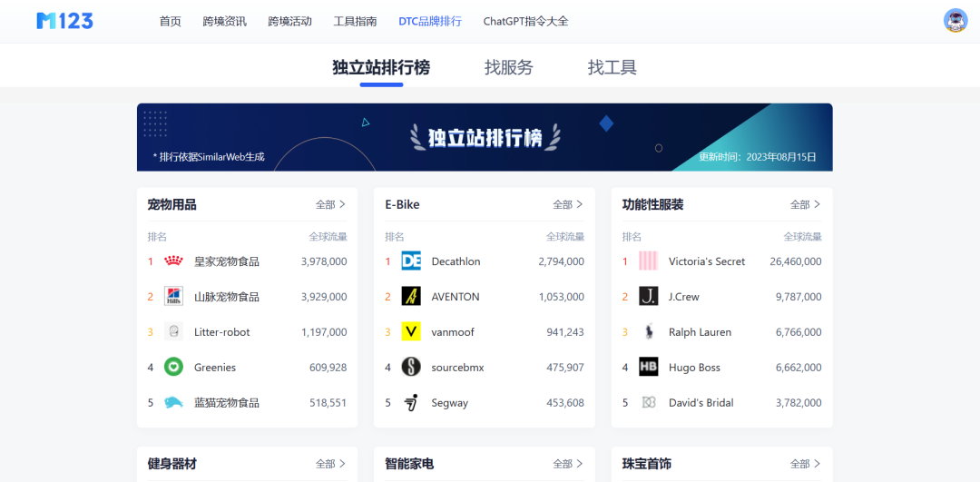Expand all jewelry rankings
Image resolution: width=980 pixels, height=482 pixels.
pyautogui.click(x=806, y=464)
